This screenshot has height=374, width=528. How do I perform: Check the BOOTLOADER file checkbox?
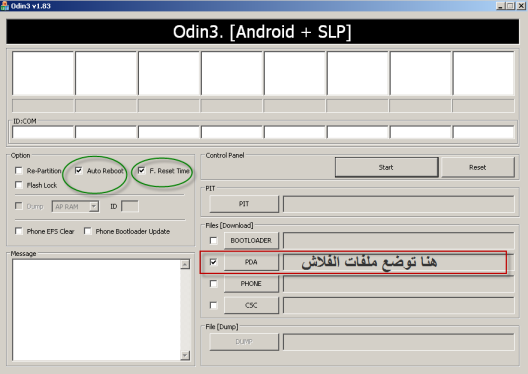[213, 240]
